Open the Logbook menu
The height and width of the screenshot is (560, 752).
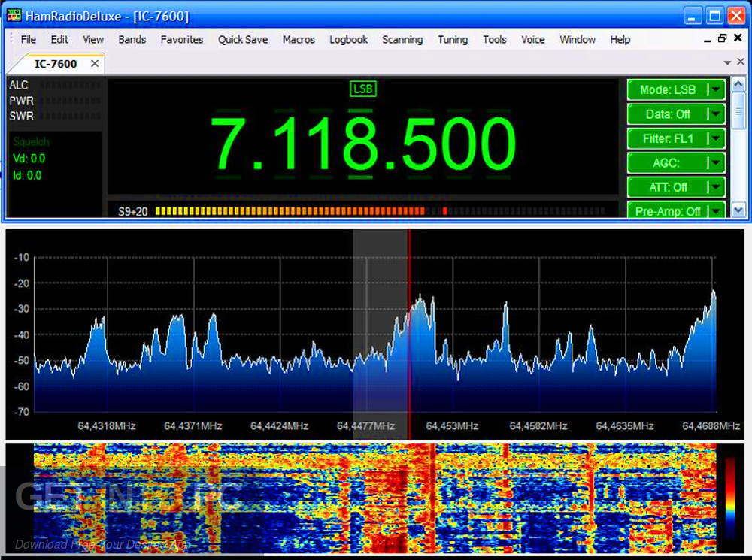click(x=348, y=39)
